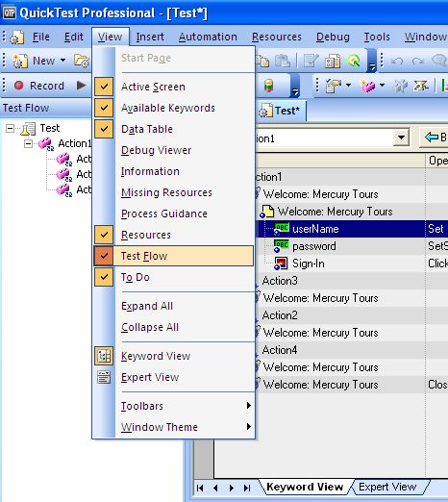
Task: Click the pencil-and-notepad toolbar icon
Action: (x=311, y=61)
